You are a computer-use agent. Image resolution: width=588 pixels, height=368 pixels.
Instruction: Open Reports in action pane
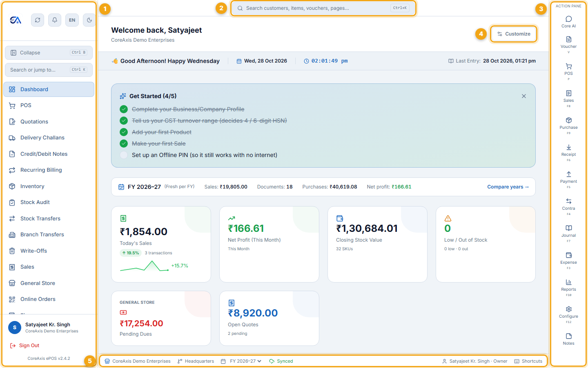[x=568, y=287]
